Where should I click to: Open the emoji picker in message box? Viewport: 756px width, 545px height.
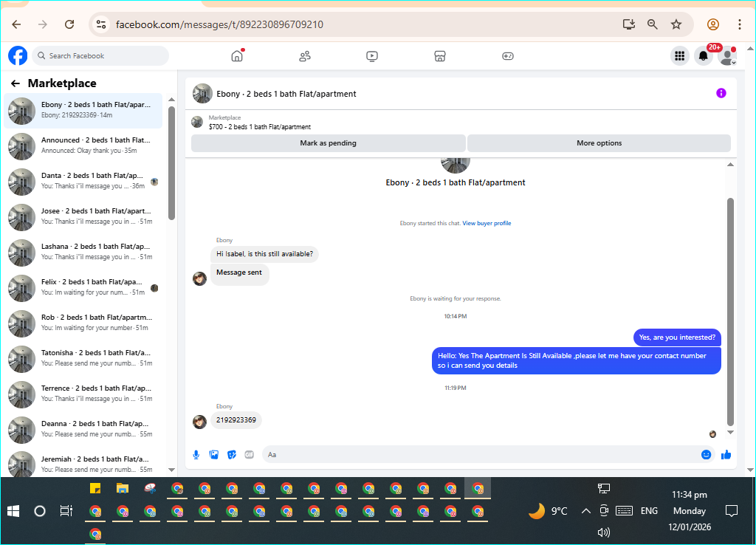click(706, 454)
